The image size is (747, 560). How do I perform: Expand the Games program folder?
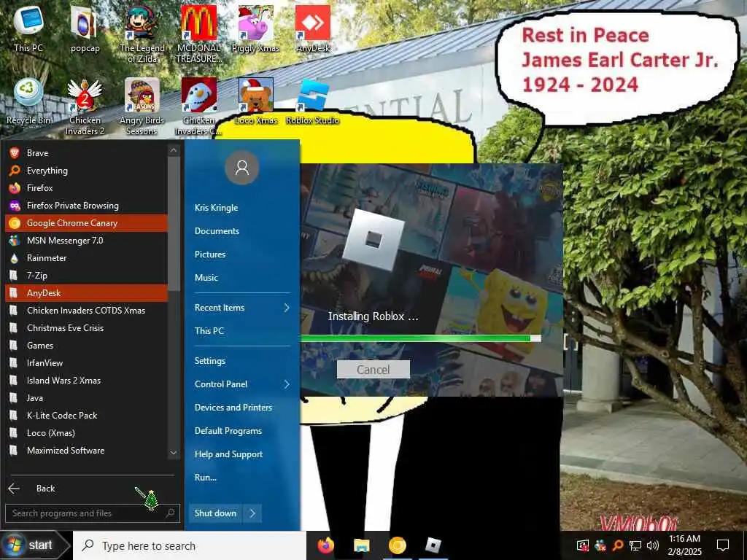[86, 345]
